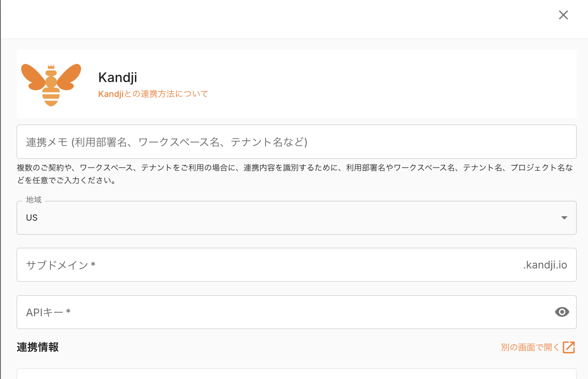Click the 別の画面で開く link text
Image resolution: width=588 pixels, height=379 pixels.
[x=530, y=347]
